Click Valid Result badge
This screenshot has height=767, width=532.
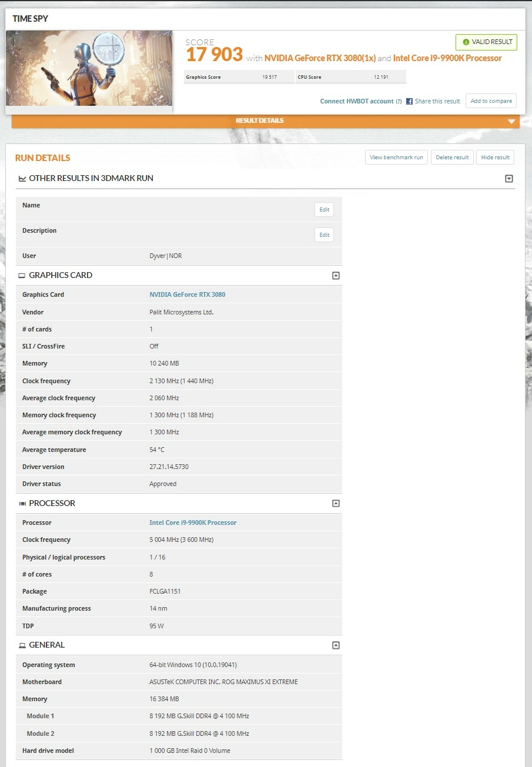point(486,42)
